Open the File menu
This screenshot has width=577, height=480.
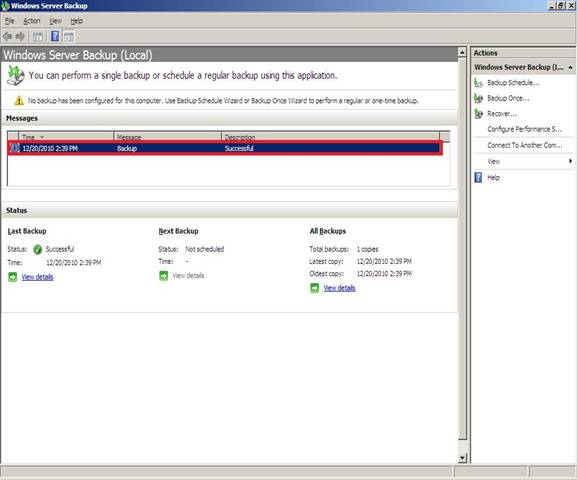click(x=10, y=21)
